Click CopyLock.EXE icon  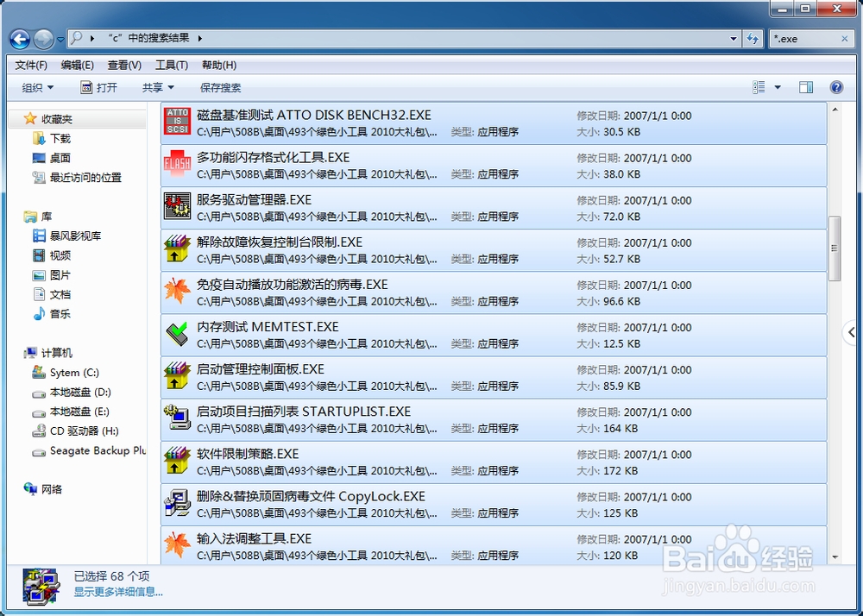[x=177, y=502]
